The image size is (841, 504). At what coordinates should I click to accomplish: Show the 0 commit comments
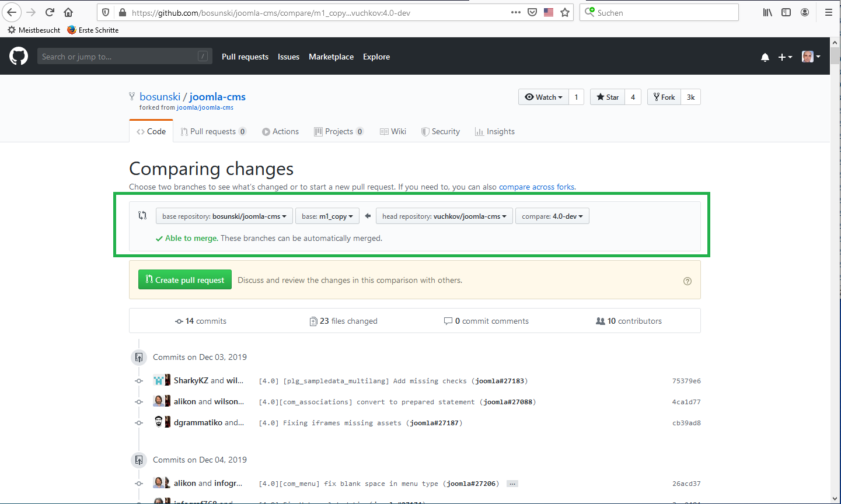[x=486, y=321]
